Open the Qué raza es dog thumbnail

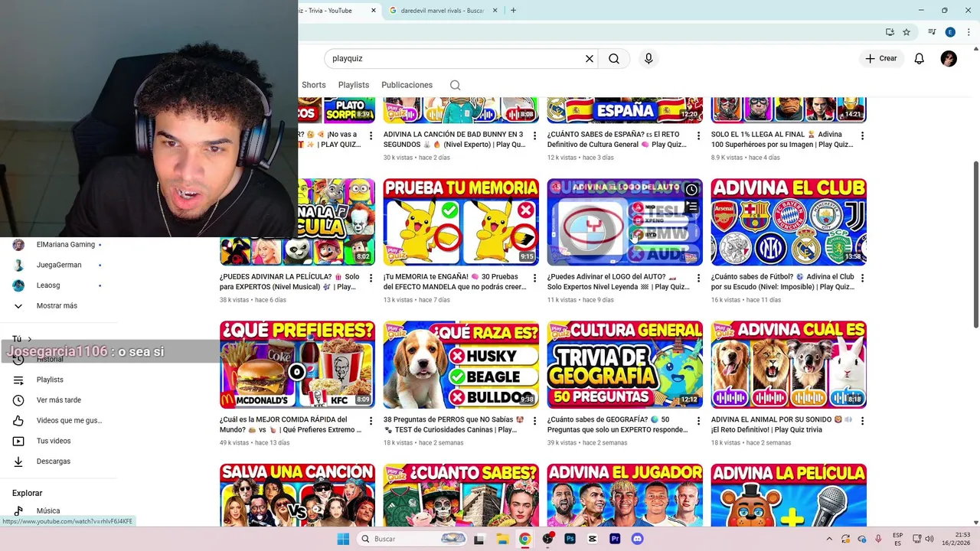(461, 364)
